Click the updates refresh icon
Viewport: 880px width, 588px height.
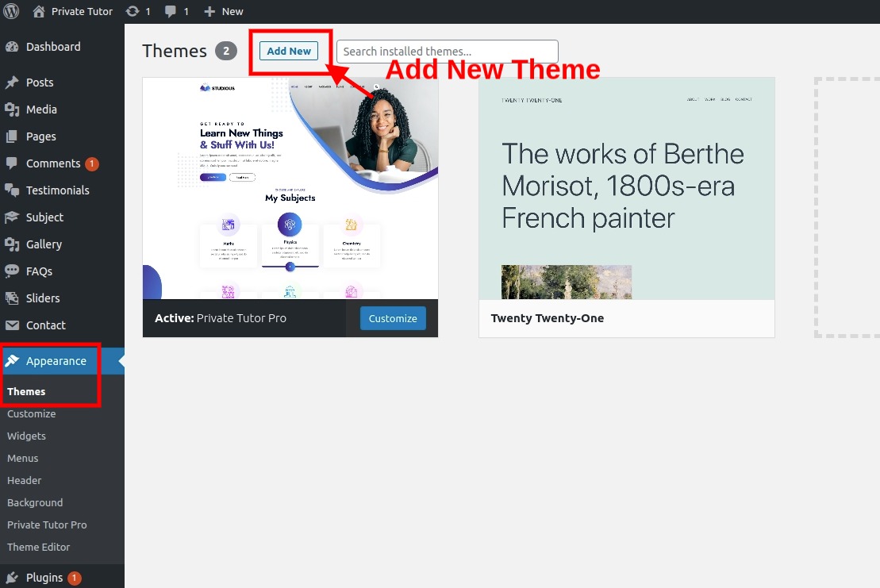pos(133,11)
